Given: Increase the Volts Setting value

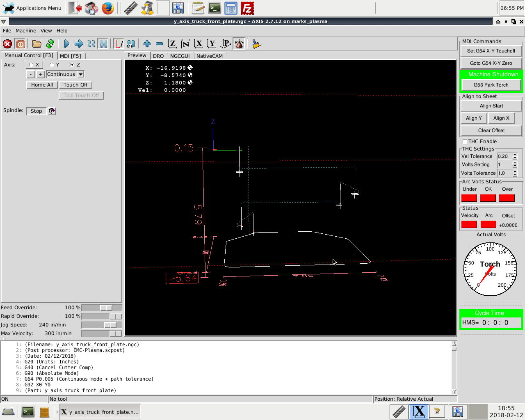Looking at the screenshot, I should point(515,163).
